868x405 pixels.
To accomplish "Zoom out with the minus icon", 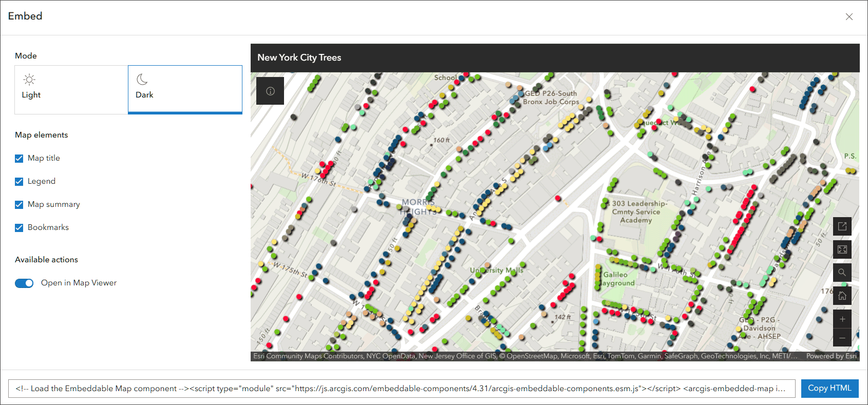I will (x=842, y=338).
